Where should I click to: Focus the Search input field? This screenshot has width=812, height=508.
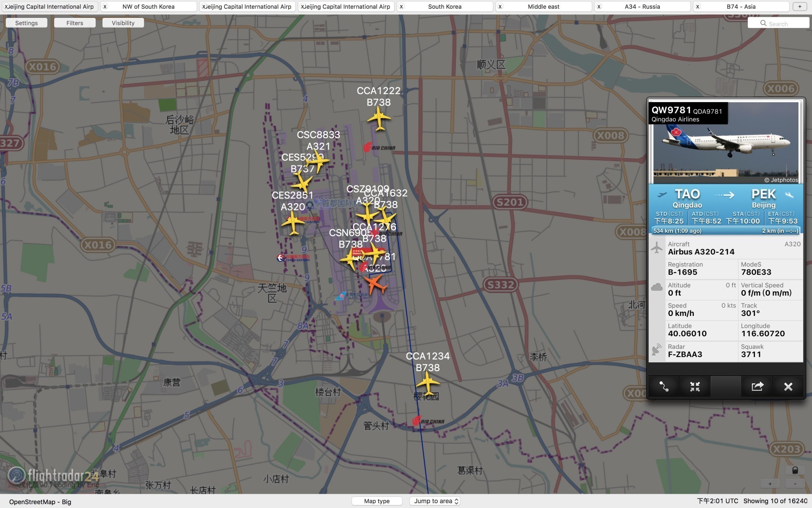[778, 23]
